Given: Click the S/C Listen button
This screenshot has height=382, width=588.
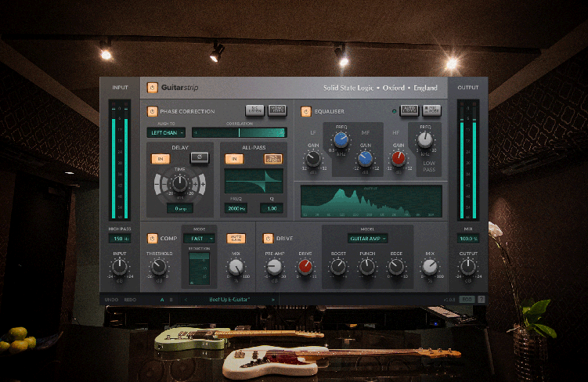Looking at the screenshot, I should pos(254,110).
